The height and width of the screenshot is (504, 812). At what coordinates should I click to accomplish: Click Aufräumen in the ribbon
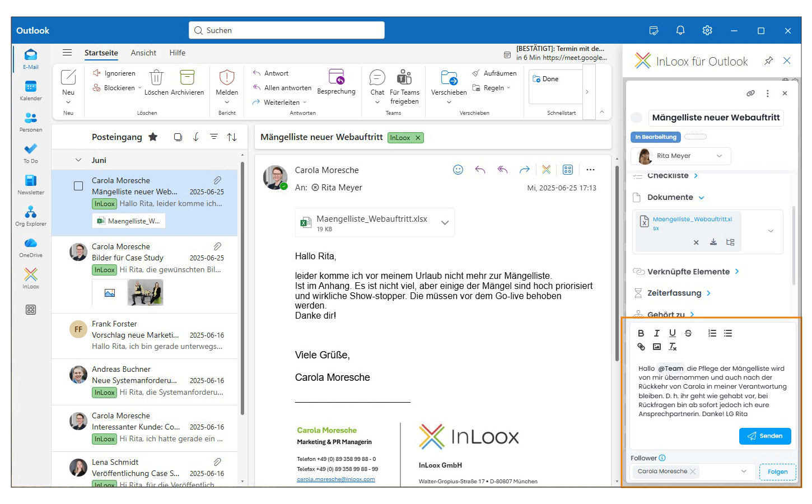[494, 73]
